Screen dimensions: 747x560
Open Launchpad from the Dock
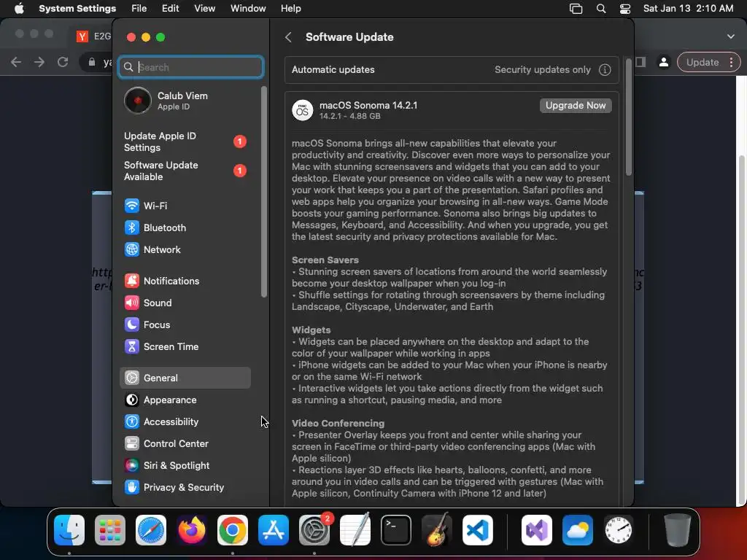tap(110, 530)
